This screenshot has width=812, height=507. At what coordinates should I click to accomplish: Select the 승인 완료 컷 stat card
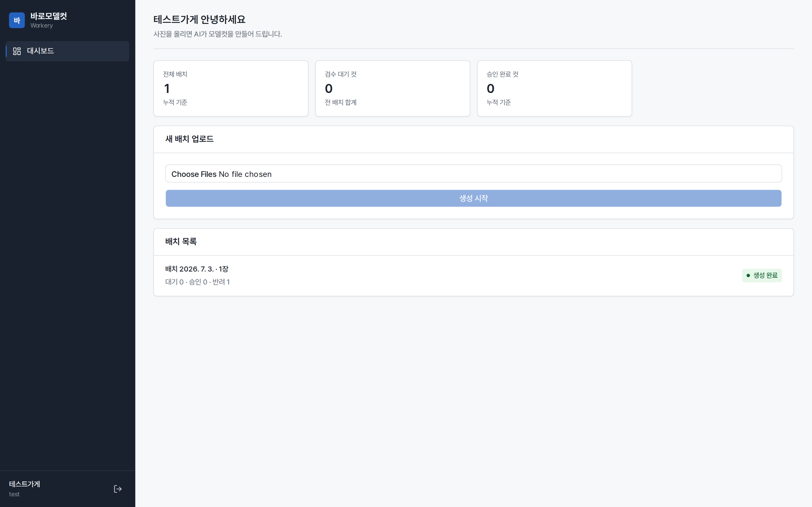[554, 88]
